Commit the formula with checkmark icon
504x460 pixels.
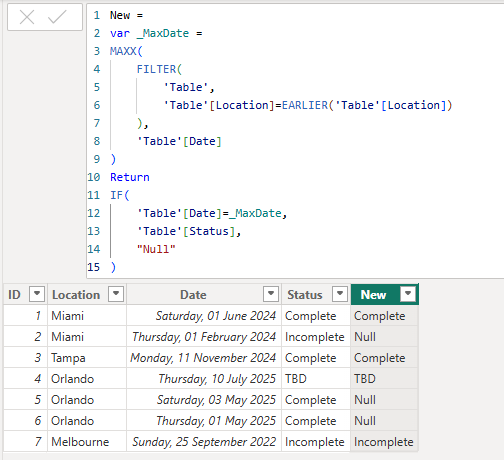[x=57, y=17]
